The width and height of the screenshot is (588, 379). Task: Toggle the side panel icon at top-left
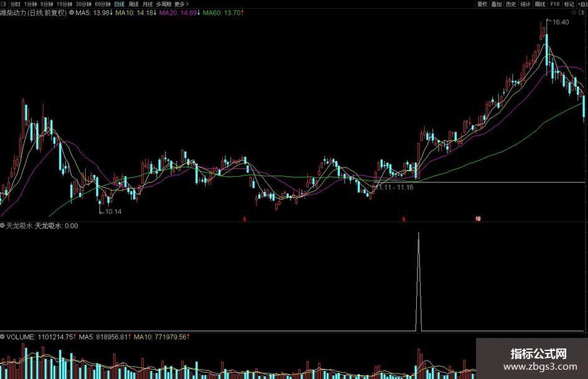(4, 4)
